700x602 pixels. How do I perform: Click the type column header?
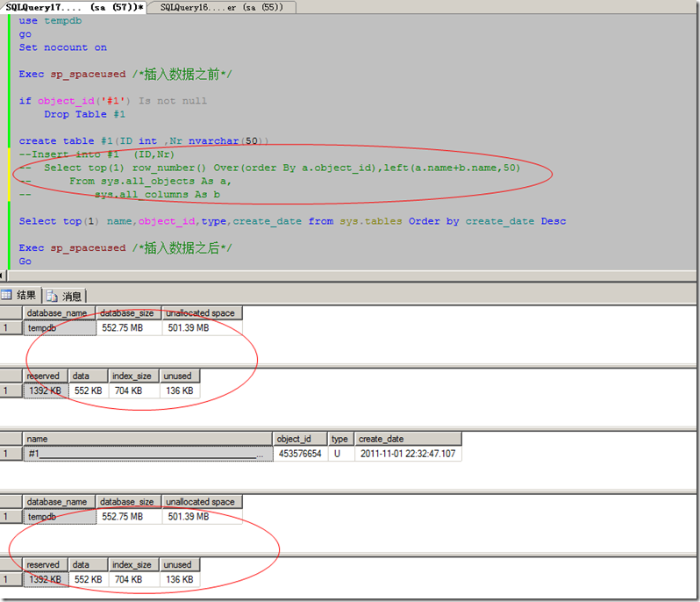(x=340, y=439)
